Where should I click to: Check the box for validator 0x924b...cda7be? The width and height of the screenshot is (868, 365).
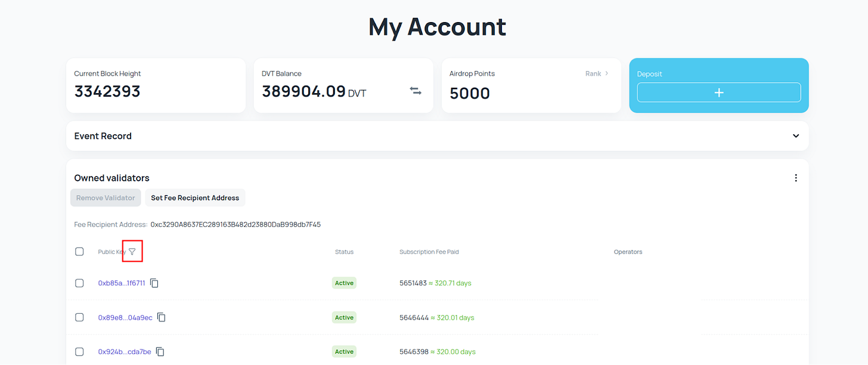pos(79,351)
